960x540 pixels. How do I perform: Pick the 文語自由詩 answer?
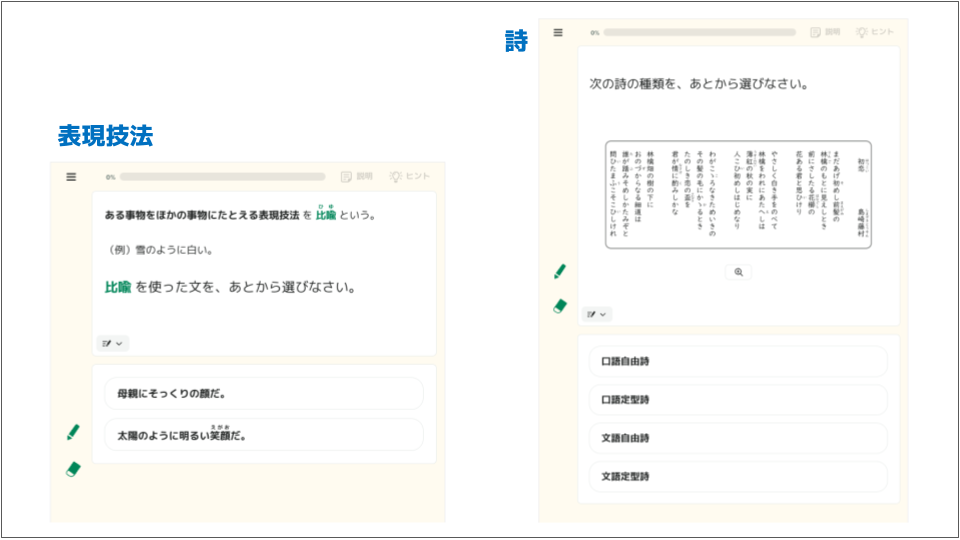(x=737, y=438)
